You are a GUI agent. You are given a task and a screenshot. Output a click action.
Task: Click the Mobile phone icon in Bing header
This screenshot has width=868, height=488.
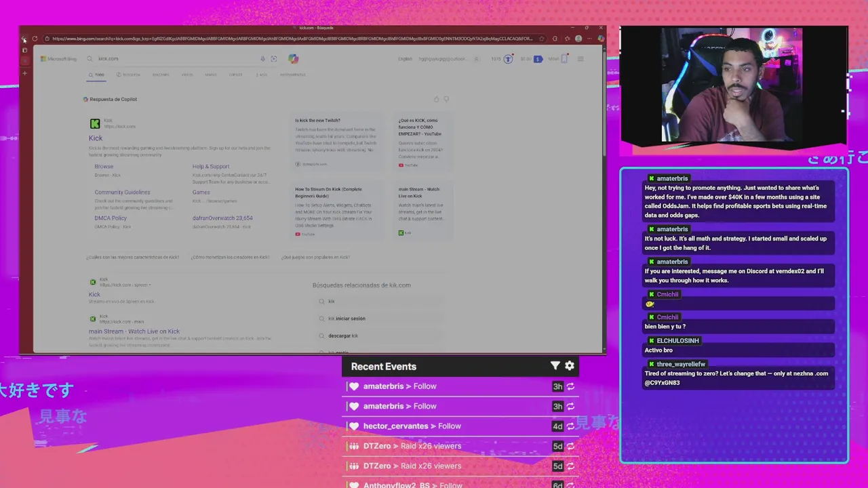coord(564,59)
